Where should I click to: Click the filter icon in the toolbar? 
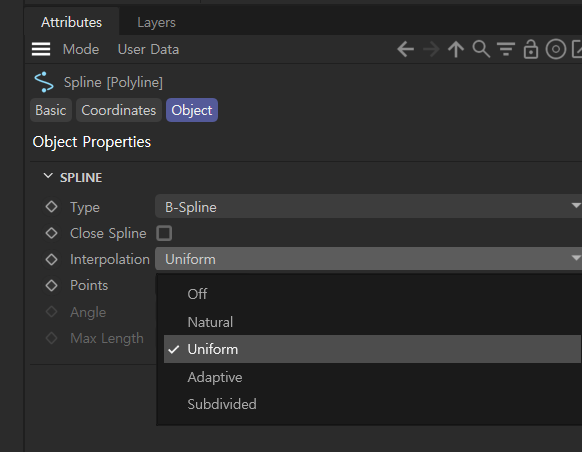pos(506,49)
